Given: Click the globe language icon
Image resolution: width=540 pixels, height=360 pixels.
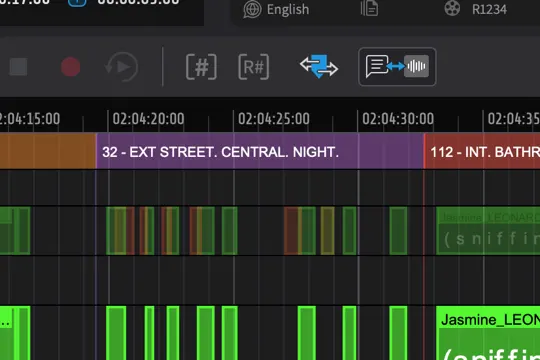Looking at the screenshot, I should 252,9.
